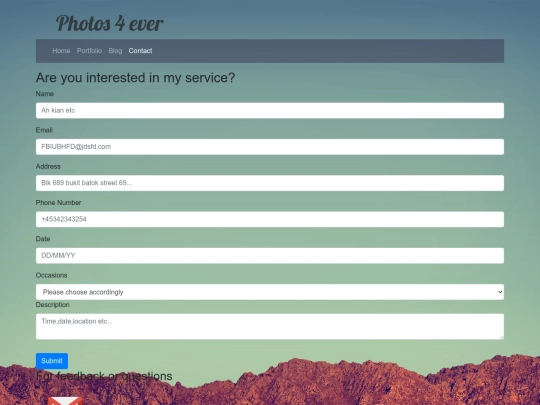Click the Photos 4 ever site logo
The image size is (540, 405).
pos(110,23)
